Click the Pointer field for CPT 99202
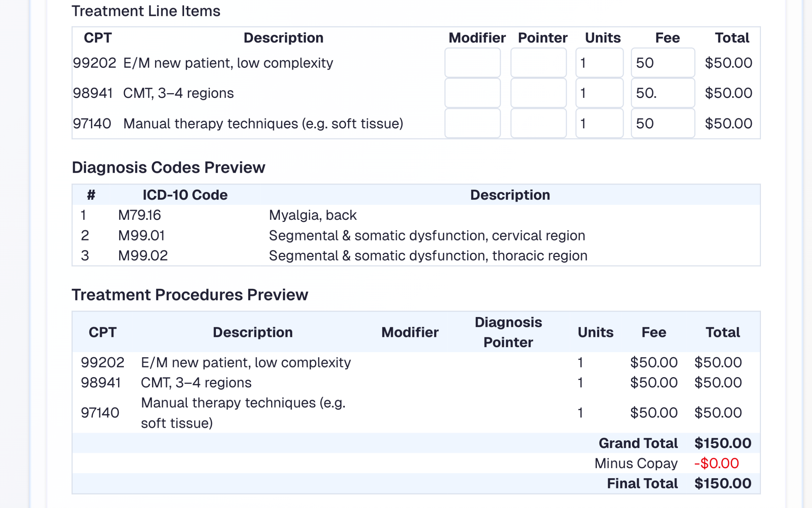Viewport: 812px width, 508px height. [539, 63]
